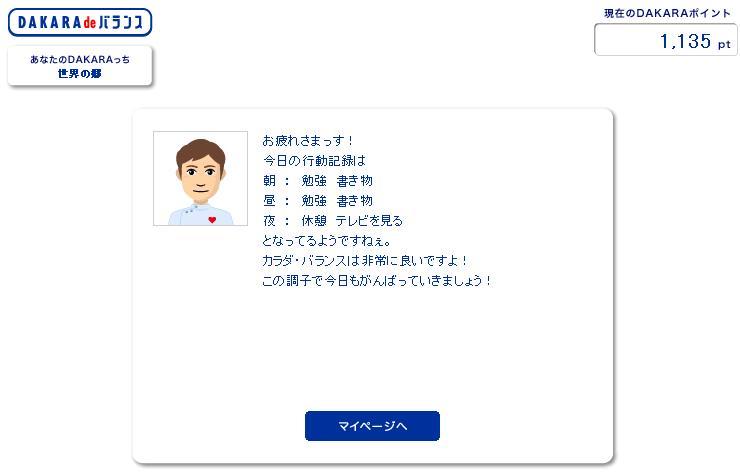Click the この調子で今日もがんばっていきましょう！ message
The width and height of the screenshot is (740, 476).
(377, 281)
